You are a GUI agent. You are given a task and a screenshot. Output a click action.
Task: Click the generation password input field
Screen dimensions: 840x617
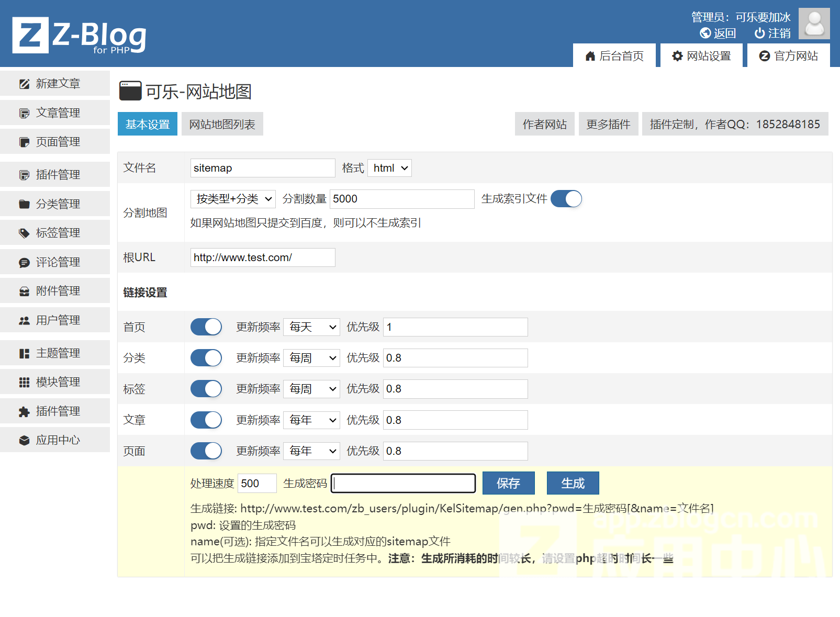tap(404, 483)
